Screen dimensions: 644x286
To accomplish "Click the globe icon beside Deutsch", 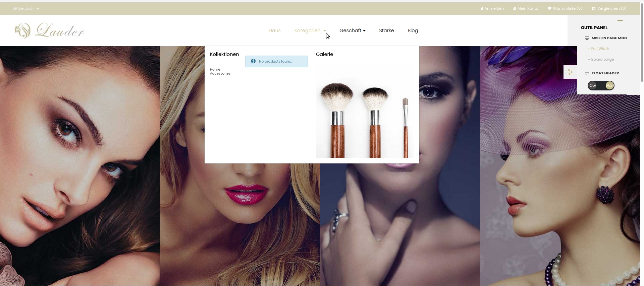I will point(15,8).
